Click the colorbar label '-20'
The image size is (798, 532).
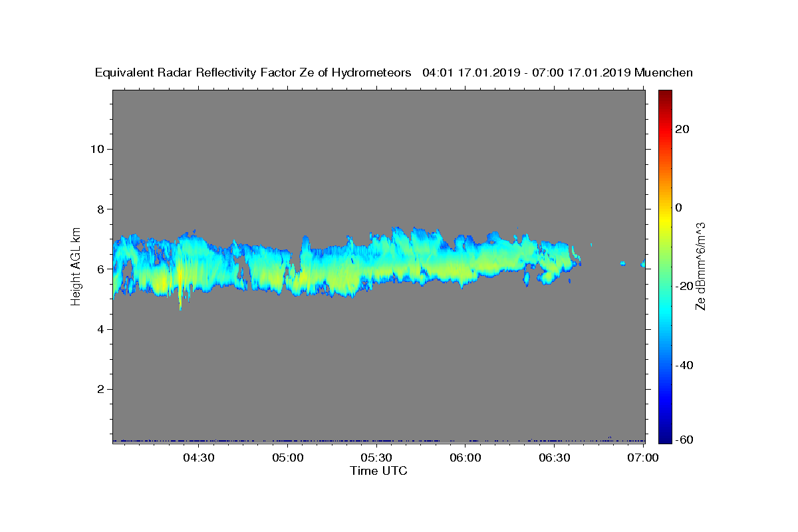point(684,286)
